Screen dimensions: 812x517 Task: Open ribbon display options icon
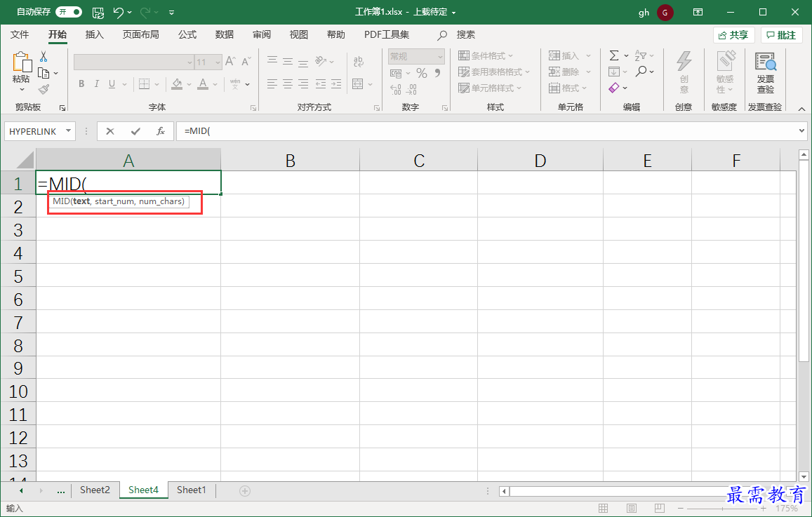pyautogui.click(x=698, y=12)
